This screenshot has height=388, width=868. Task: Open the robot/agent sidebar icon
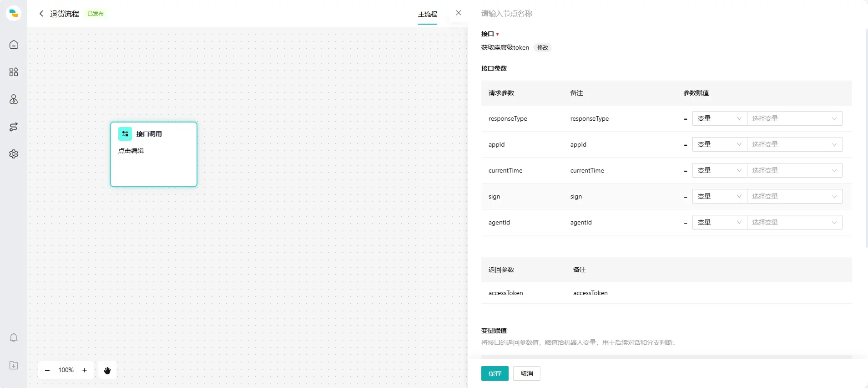14,99
